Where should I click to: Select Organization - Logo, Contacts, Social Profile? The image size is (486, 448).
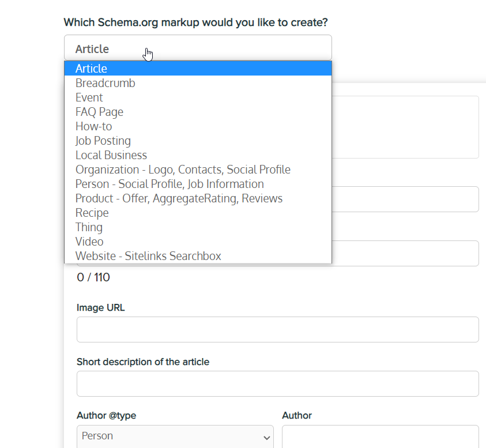[183, 170]
